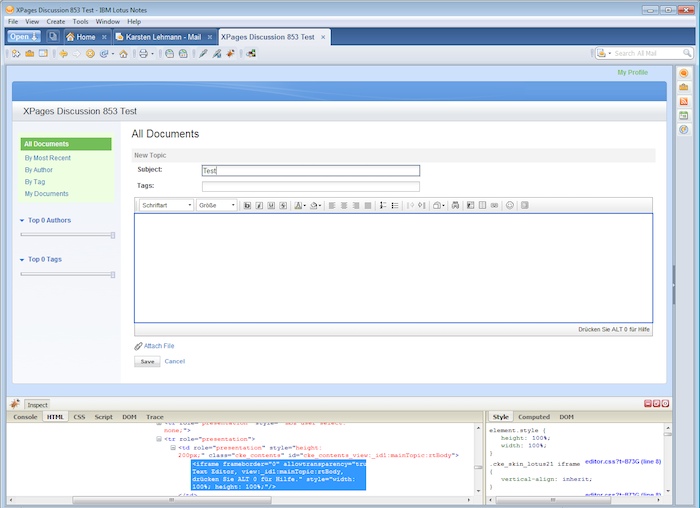
Task: Switch to the Computed style tab
Action: [x=533, y=417]
